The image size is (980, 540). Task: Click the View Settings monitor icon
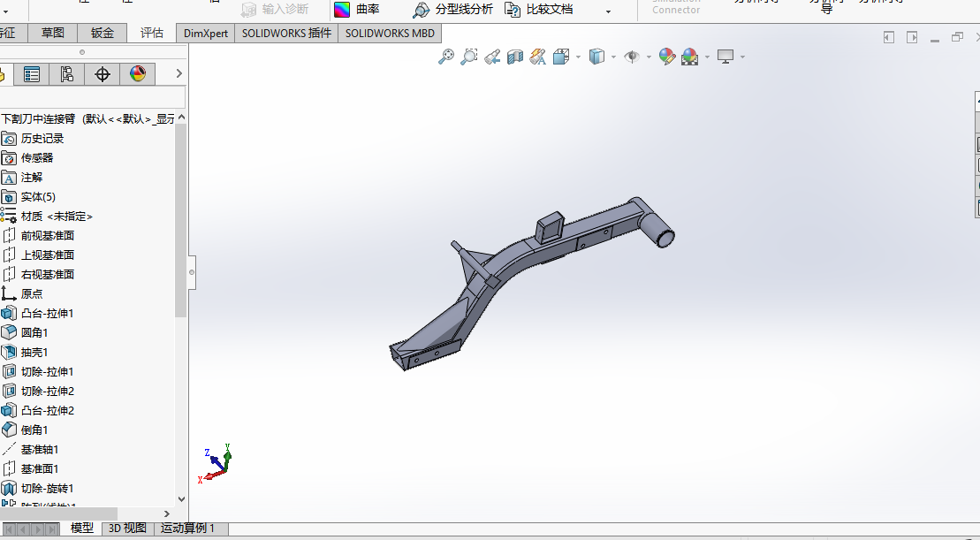(725, 57)
